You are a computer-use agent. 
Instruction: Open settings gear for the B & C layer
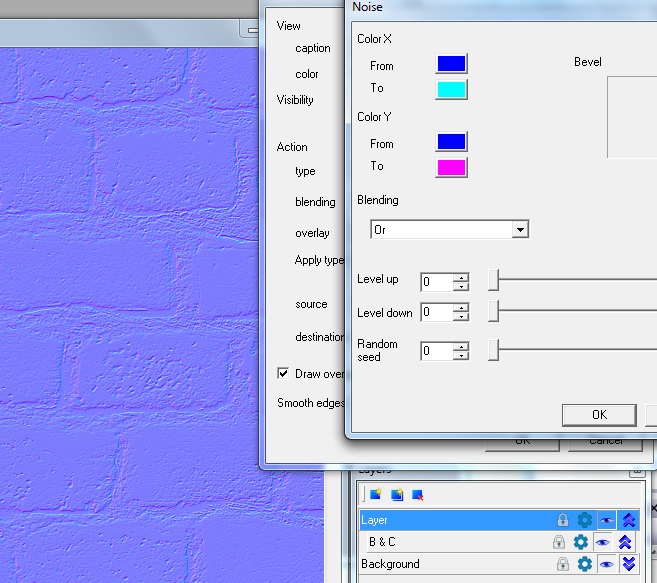click(x=581, y=542)
